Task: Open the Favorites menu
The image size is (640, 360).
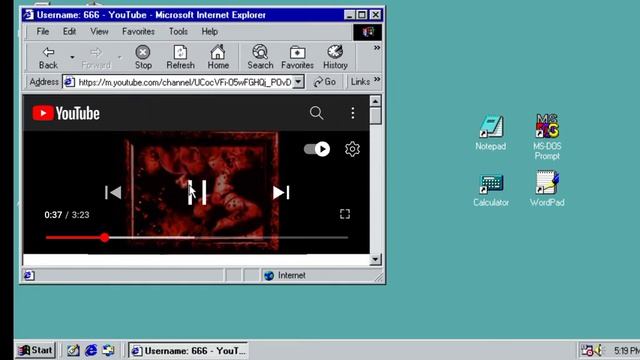Action: click(138, 31)
